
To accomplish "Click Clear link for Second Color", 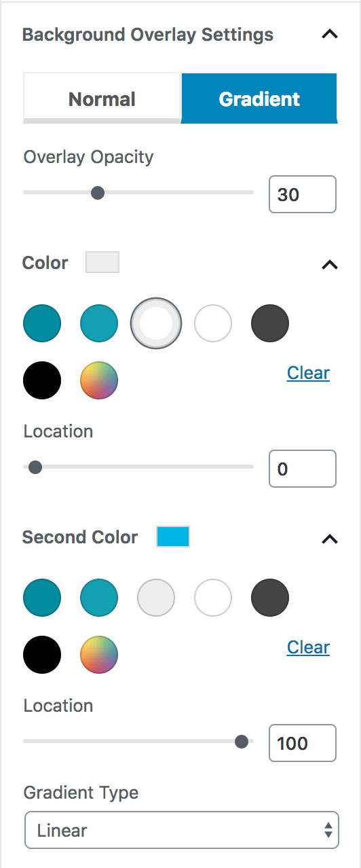I will (x=308, y=647).
